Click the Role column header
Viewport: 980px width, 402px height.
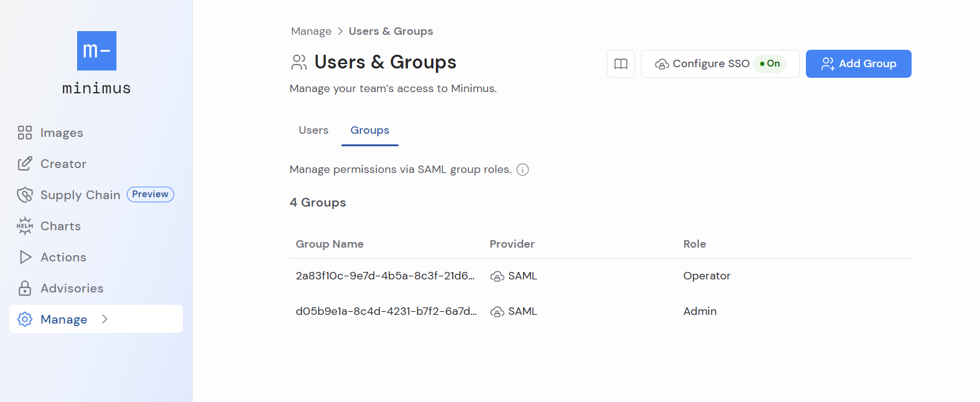(695, 244)
